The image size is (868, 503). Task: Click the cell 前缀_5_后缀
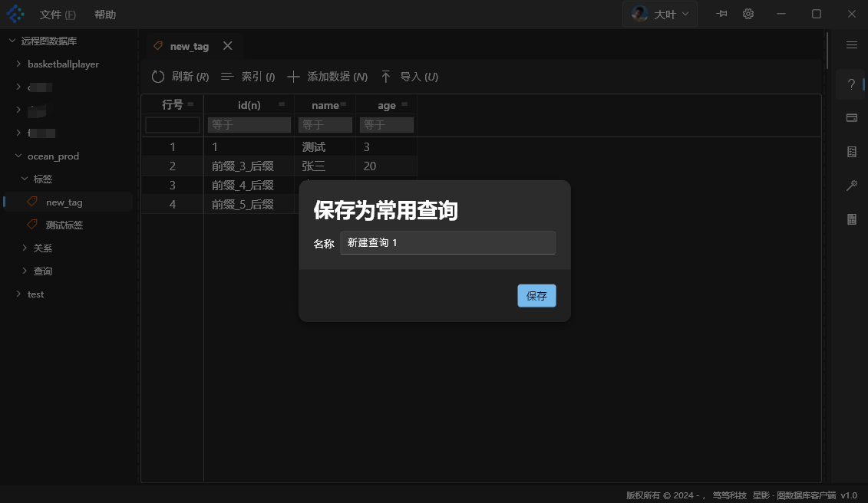[249, 204]
